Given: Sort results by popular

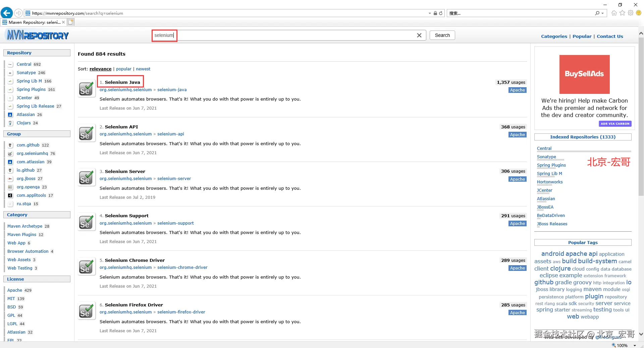Looking at the screenshot, I should pos(124,69).
